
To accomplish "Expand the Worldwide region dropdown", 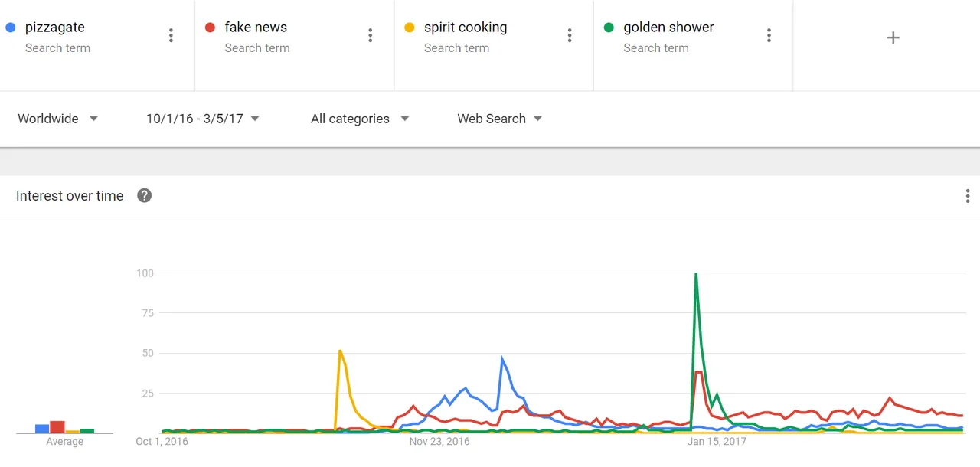I will [x=58, y=119].
